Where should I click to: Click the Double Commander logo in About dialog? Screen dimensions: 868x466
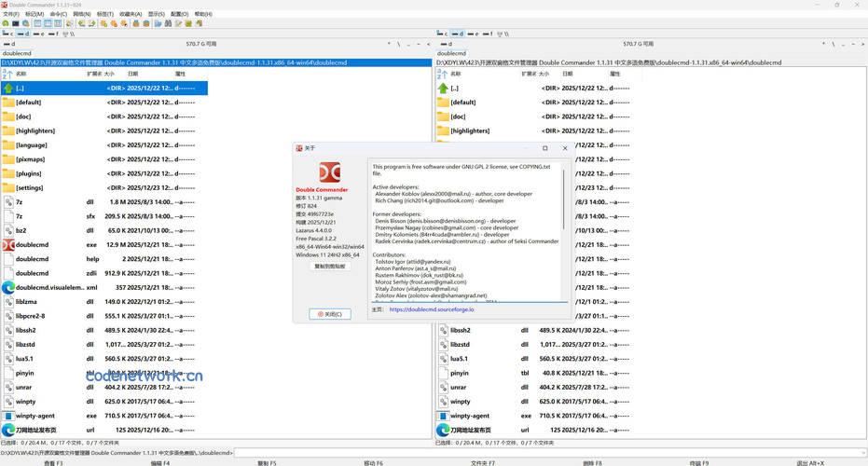[x=329, y=172]
